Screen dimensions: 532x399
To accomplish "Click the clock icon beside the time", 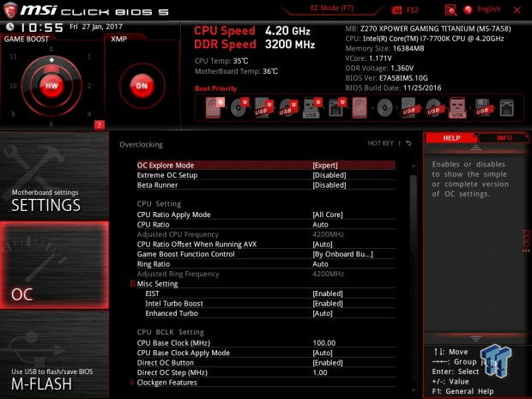I will 10,27.
